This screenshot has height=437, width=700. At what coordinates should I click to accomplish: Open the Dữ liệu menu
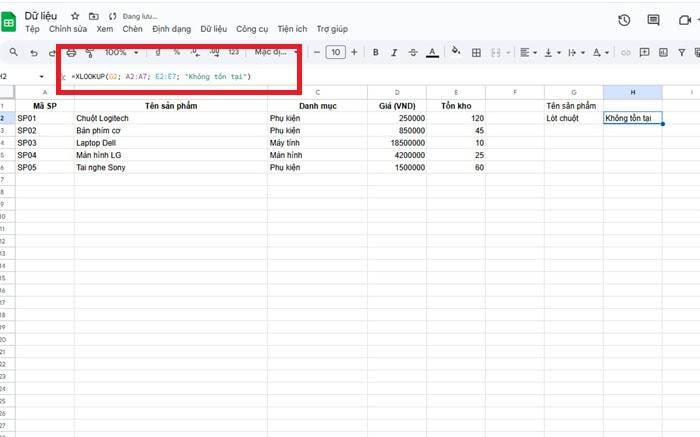tap(213, 29)
